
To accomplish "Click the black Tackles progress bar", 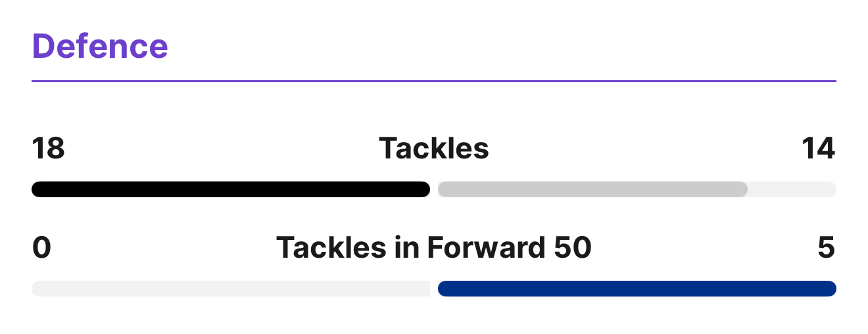I will click(x=230, y=189).
